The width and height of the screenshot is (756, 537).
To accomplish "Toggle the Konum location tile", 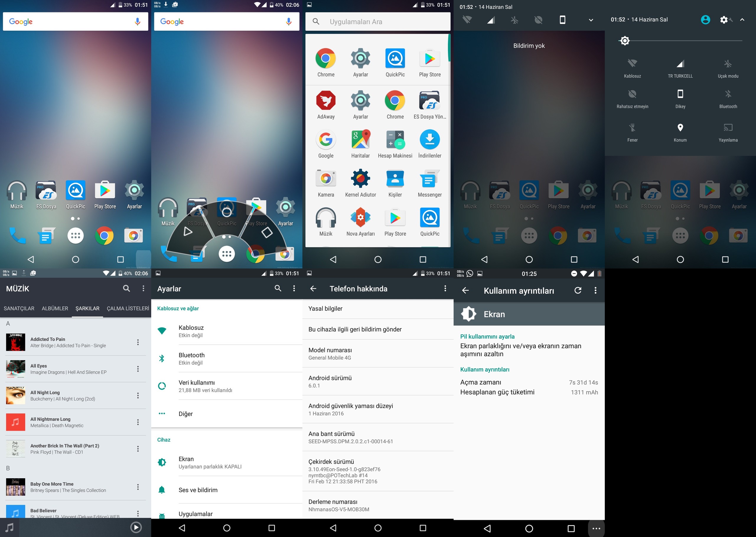I will [680, 128].
